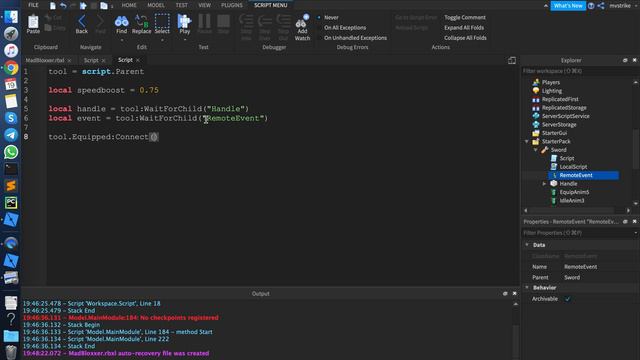Screen dimensions: 640x360
Task: Switch to the VIEW ribbon tab
Action: tap(204, 5)
